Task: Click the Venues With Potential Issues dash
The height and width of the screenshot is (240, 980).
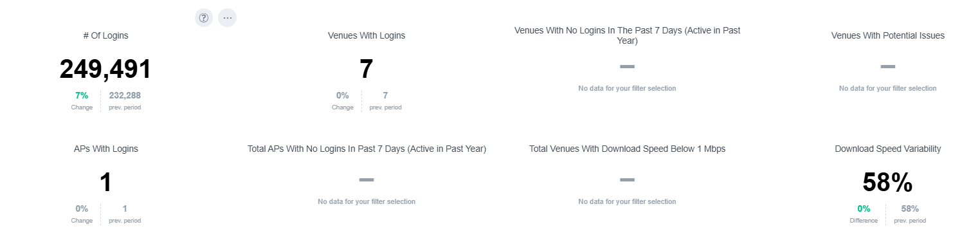Action: click(887, 66)
